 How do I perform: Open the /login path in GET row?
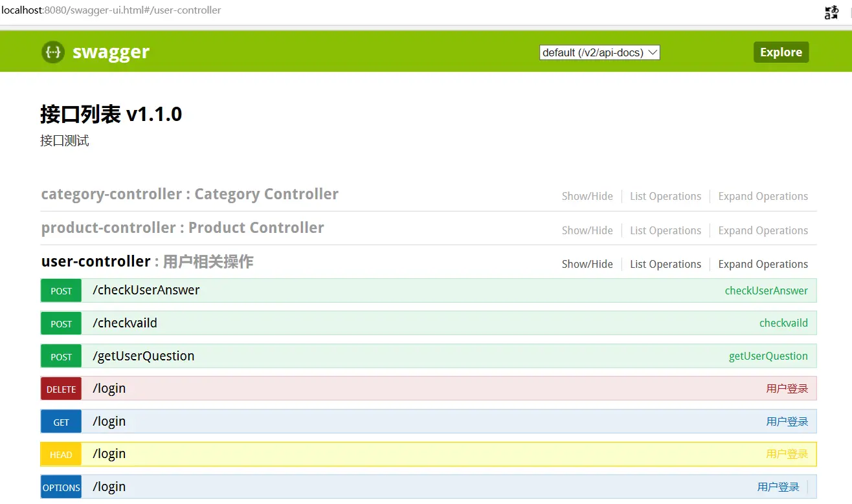tap(109, 421)
